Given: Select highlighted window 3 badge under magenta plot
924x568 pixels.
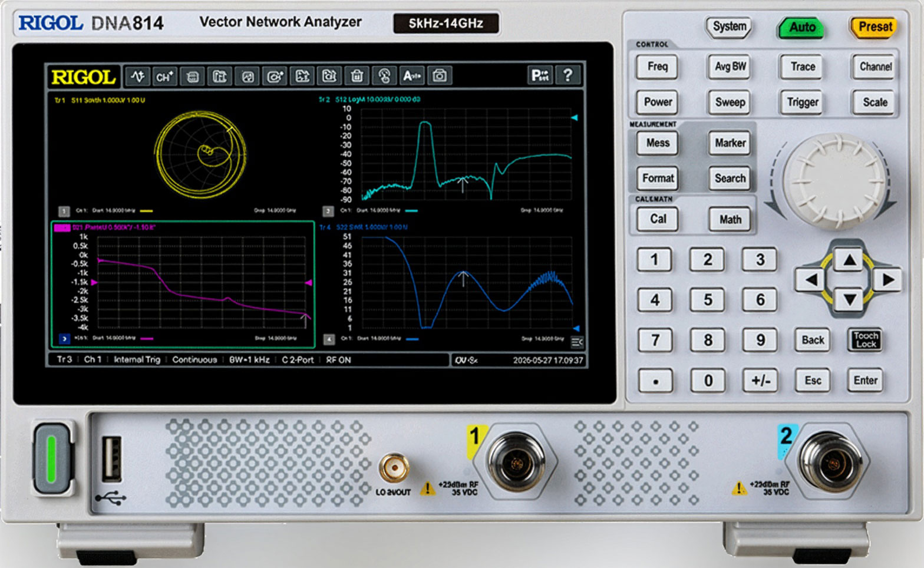Looking at the screenshot, I should [x=64, y=339].
